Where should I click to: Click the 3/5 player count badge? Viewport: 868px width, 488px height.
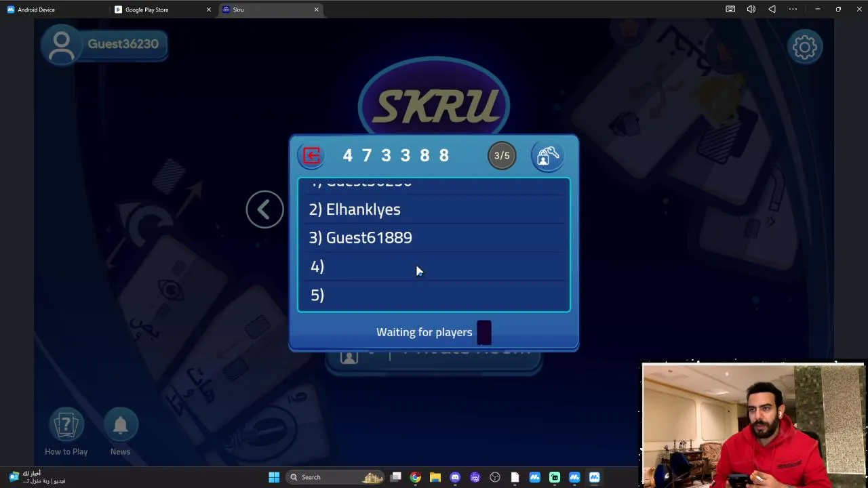click(x=502, y=156)
